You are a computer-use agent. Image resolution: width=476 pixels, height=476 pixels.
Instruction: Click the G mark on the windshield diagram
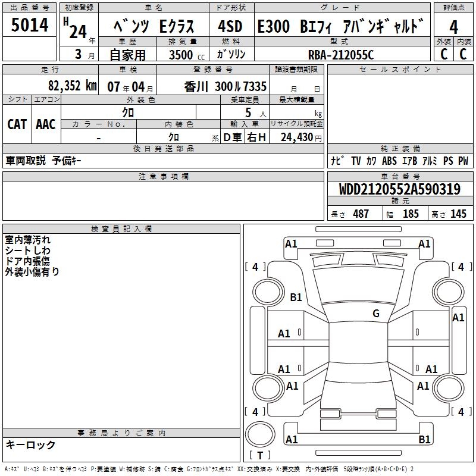pos(376,313)
